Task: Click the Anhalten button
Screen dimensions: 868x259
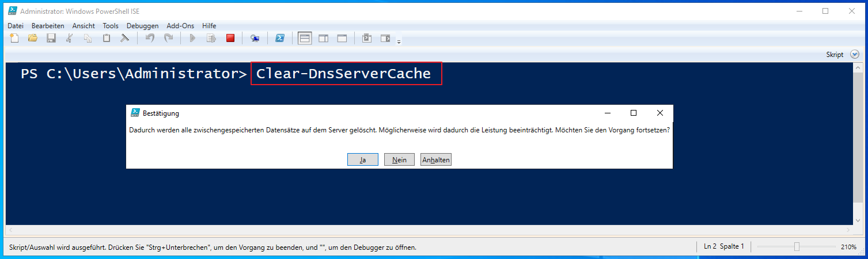Action: (436, 159)
